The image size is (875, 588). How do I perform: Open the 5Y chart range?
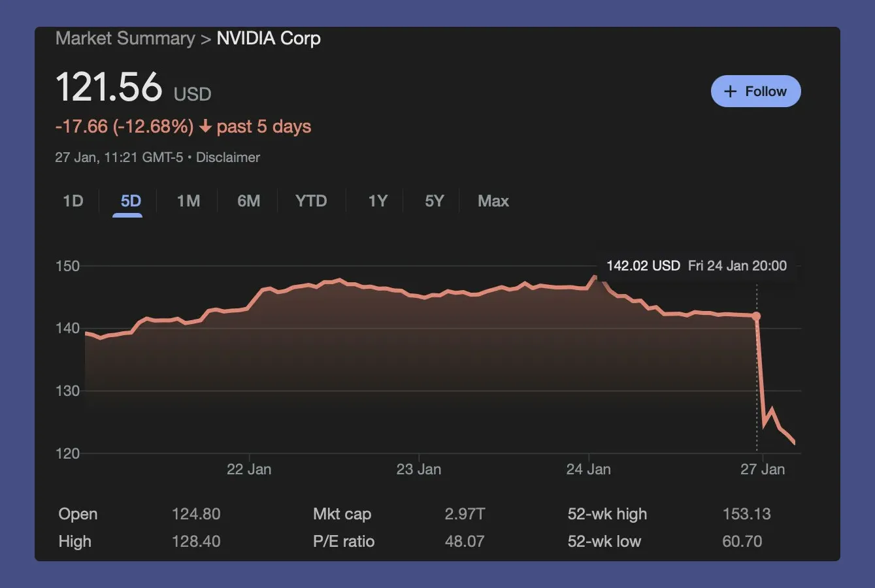pos(435,201)
